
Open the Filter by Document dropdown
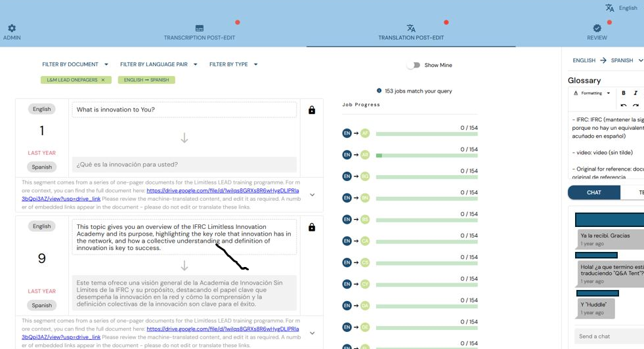(x=75, y=64)
